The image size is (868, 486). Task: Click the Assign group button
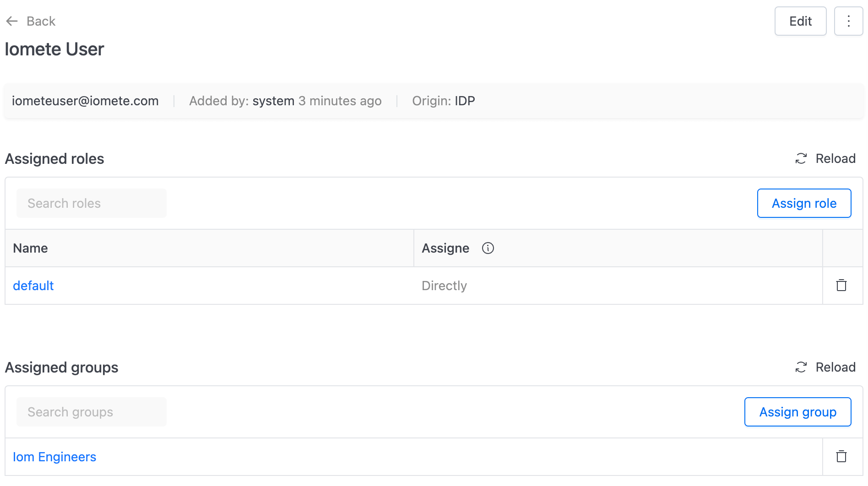click(797, 412)
